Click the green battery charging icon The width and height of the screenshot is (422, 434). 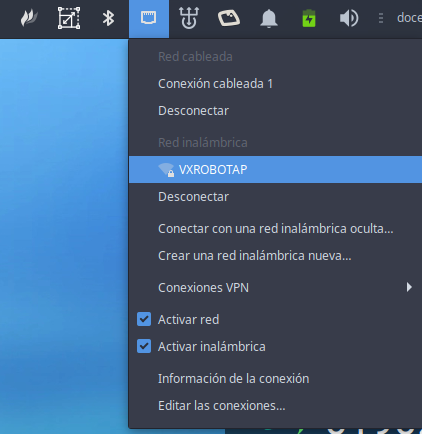tap(309, 18)
